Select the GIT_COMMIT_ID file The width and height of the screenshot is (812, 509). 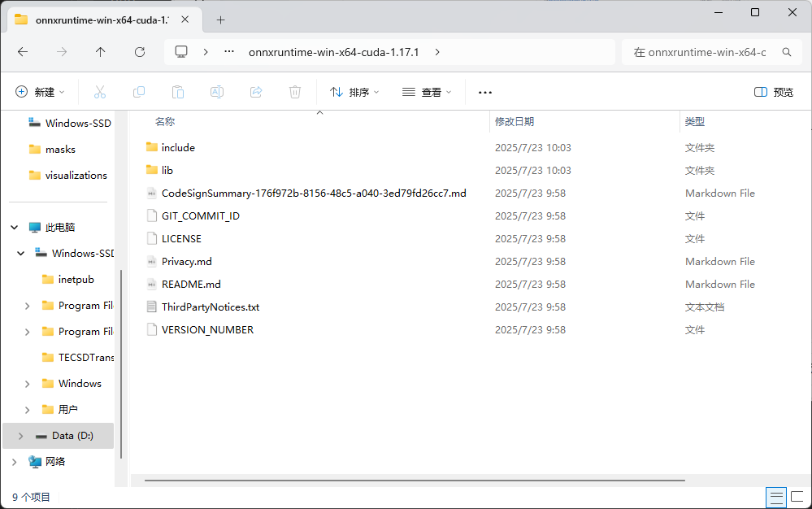point(201,216)
